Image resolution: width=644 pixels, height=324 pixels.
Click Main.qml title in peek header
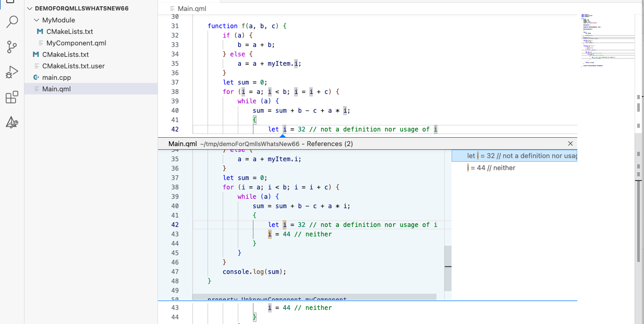[183, 143]
